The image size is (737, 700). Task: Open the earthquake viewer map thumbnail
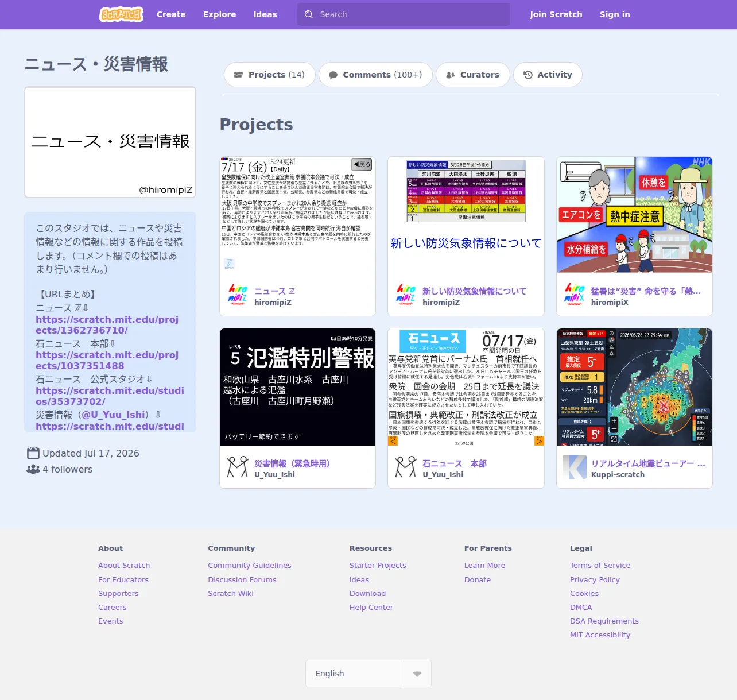pos(634,387)
